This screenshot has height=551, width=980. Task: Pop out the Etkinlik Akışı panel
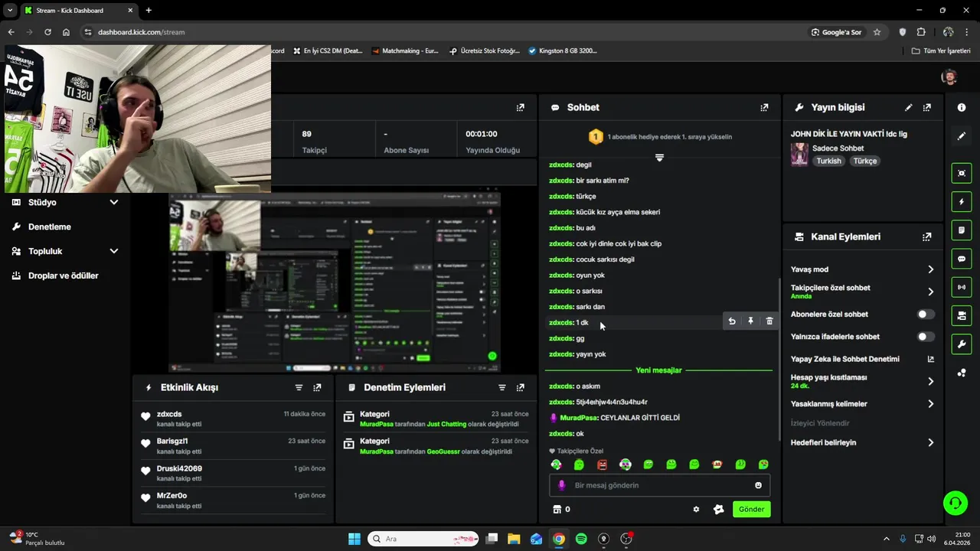pyautogui.click(x=317, y=388)
